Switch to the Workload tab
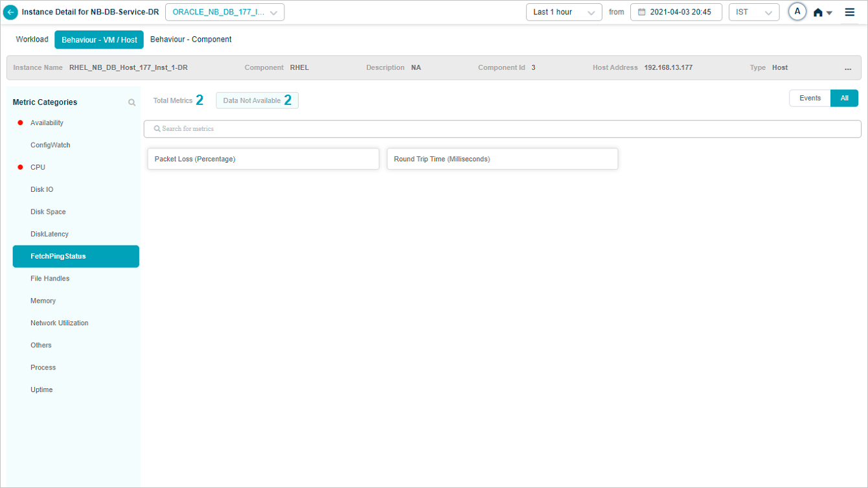 [32, 40]
